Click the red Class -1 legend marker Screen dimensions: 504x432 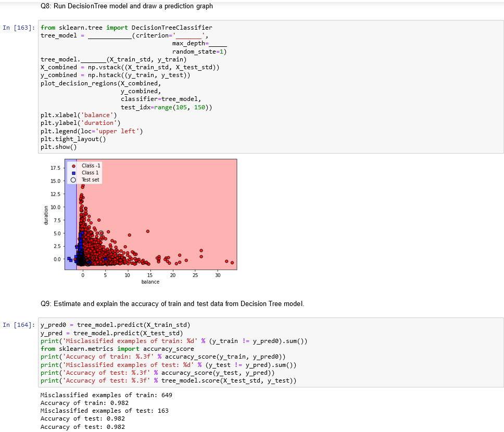pos(73,166)
